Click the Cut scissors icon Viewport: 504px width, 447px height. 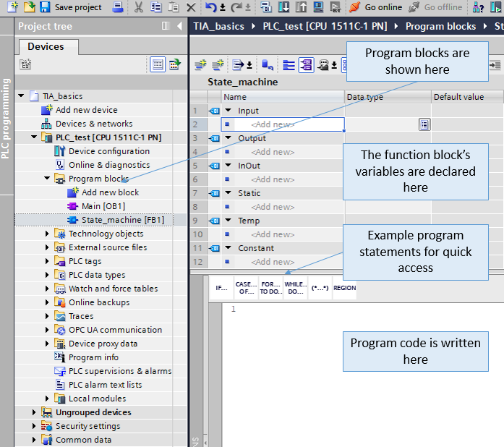138,7
